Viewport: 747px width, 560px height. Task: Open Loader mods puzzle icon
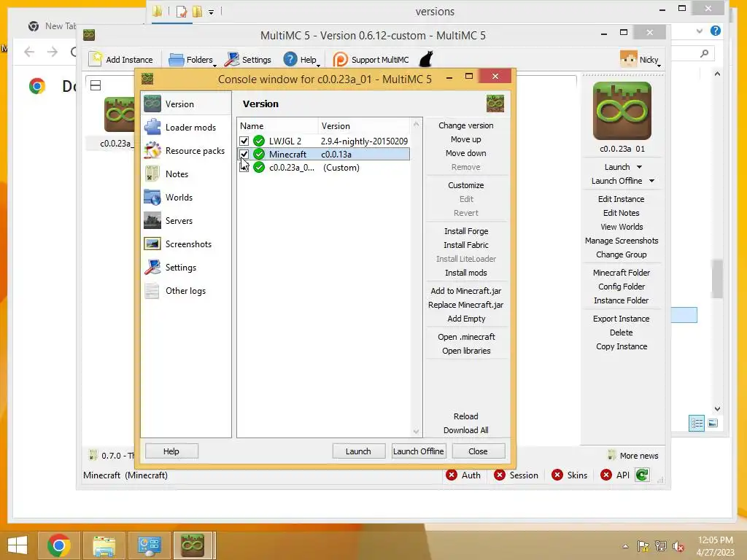[x=152, y=127]
